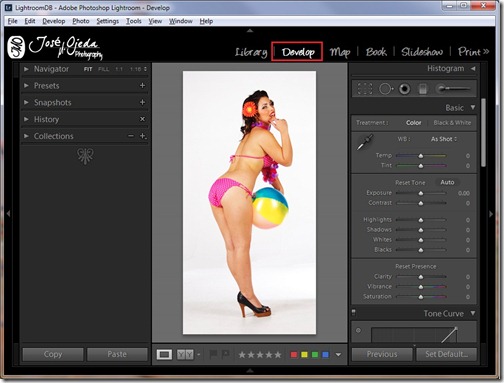Image resolution: width=504 pixels, height=383 pixels.
Task: Set treatment to Black & White
Action: click(452, 123)
